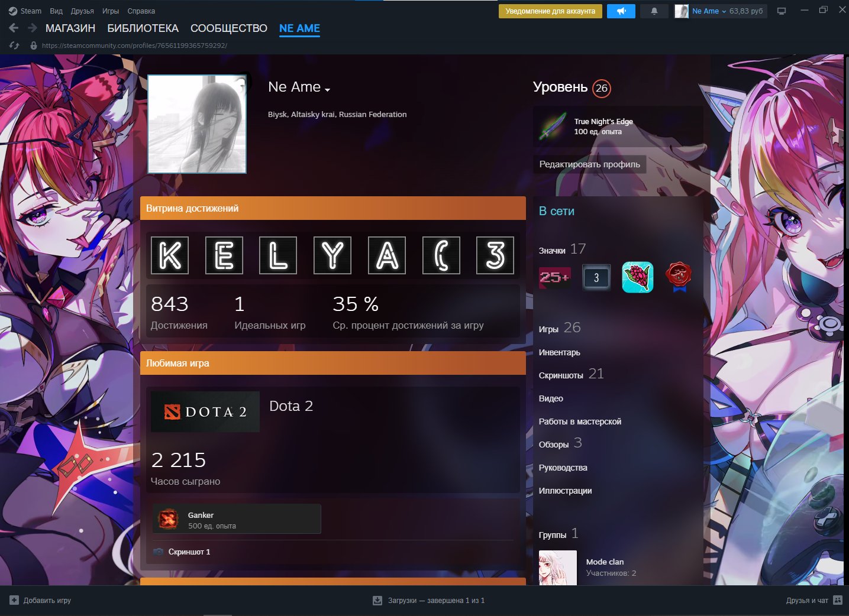Click the red wax seal badge

(x=679, y=277)
